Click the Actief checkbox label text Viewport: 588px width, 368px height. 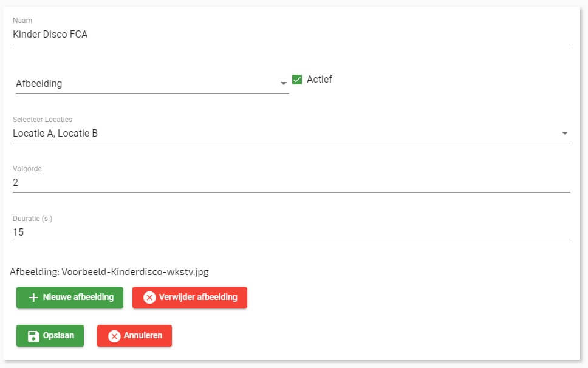point(320,80)
